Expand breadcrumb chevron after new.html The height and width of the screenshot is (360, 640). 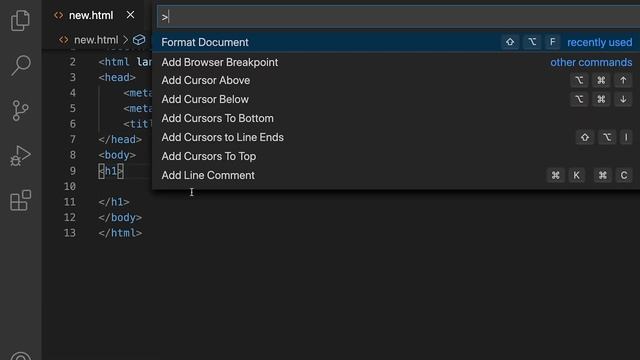[x=126, y=40]
